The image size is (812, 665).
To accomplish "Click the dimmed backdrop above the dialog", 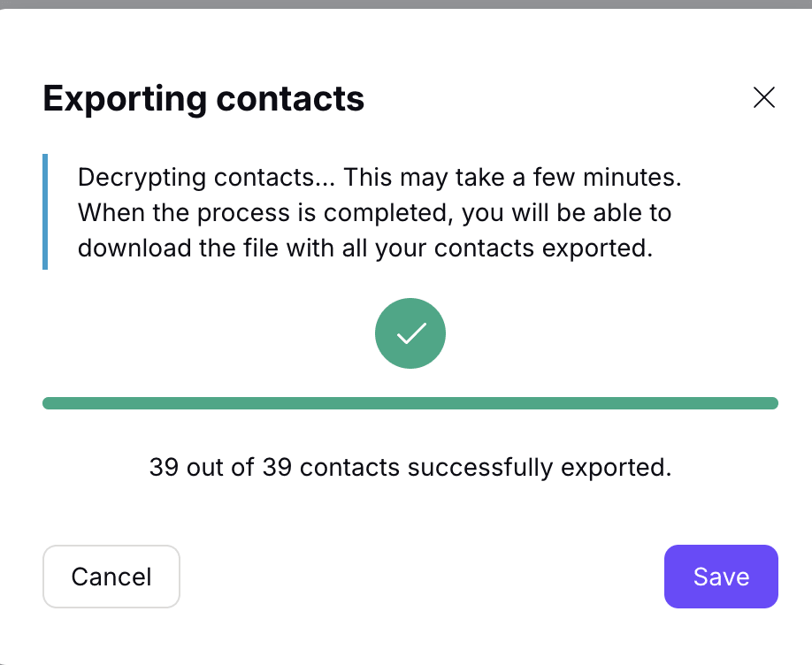I will 406,4.
